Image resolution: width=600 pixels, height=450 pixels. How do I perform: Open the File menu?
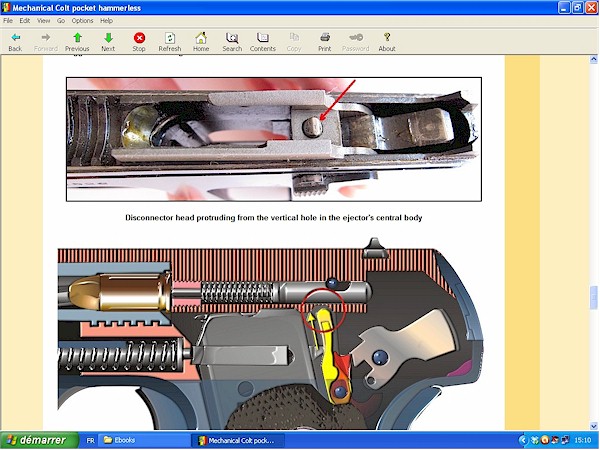8,21
